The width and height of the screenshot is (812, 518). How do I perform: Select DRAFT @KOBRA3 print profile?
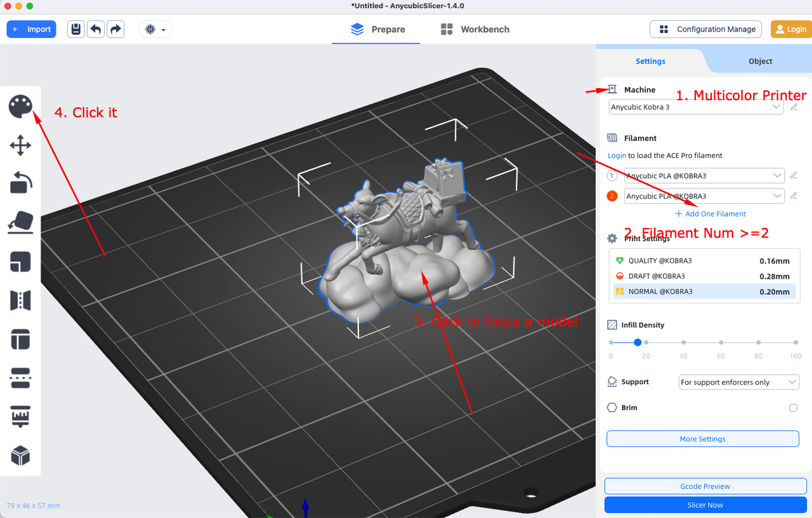[703, 276]
